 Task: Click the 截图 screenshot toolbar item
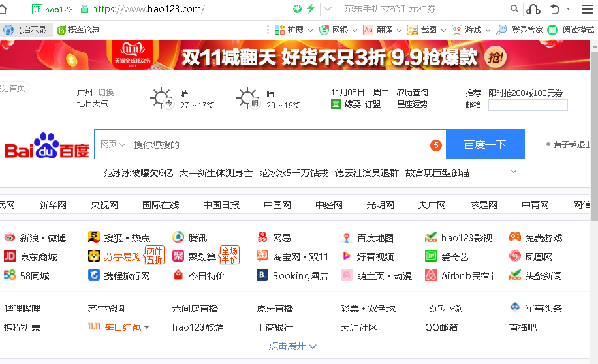coord(422,30)
